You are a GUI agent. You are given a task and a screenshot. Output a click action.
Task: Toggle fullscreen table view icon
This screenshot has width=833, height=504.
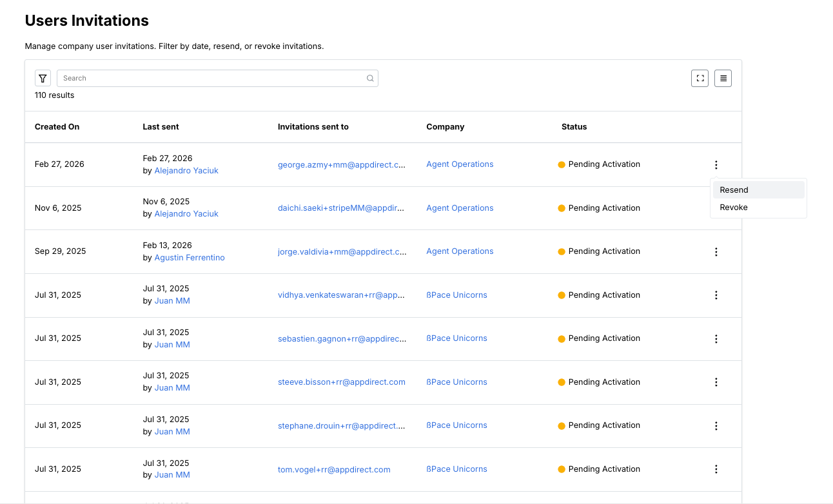pos(700,79)
